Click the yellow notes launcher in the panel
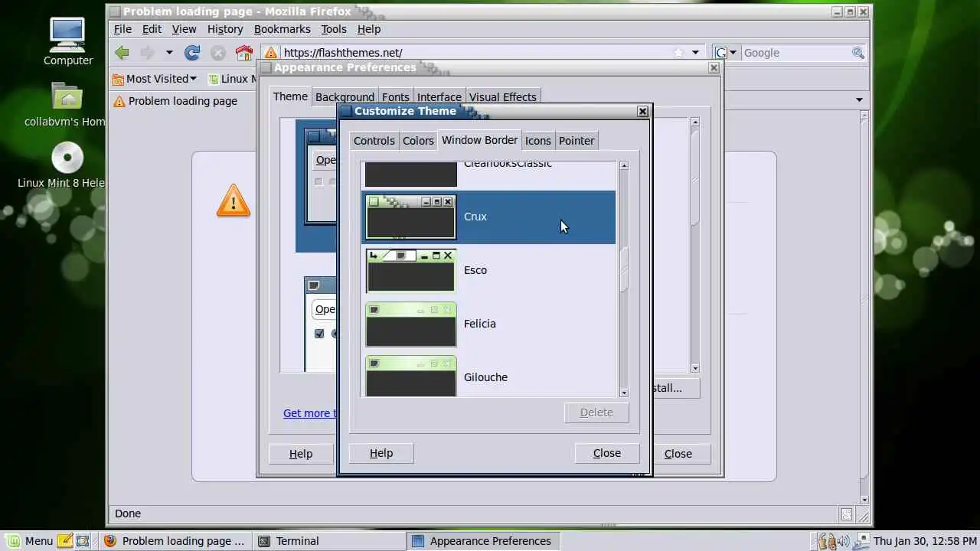980x551 pixels. [65, 541]
